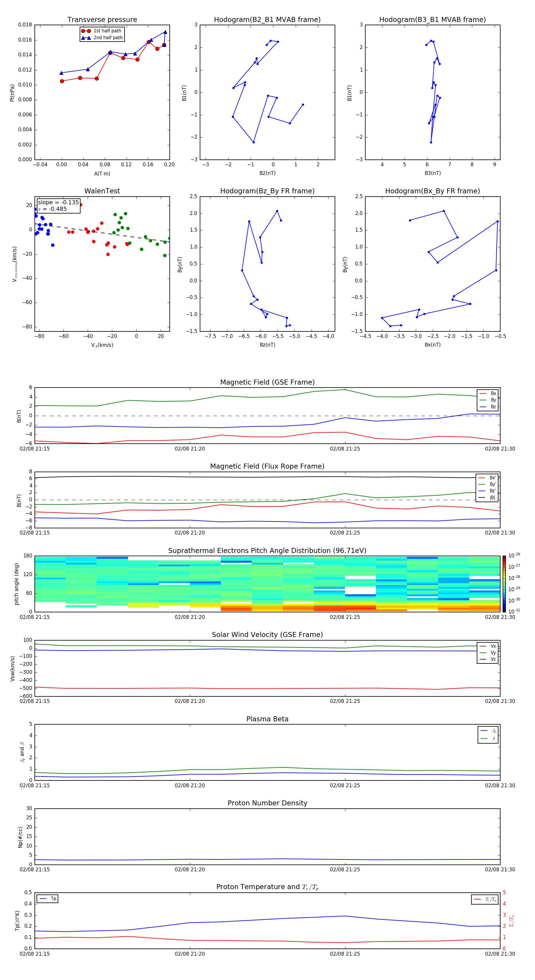535x980 pixels.
Task: Select the Bx' legend entry
Action: pos(487,478)
